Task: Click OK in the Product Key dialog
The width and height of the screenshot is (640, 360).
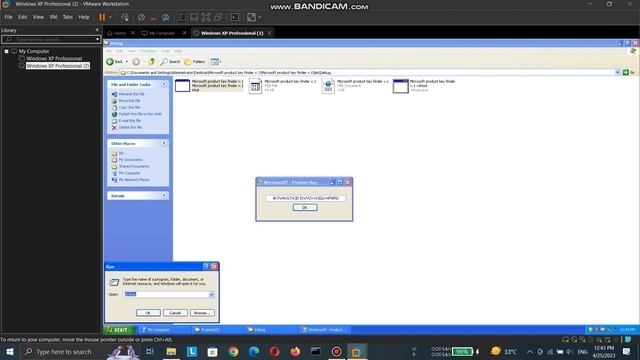Action: pos(304,207)
